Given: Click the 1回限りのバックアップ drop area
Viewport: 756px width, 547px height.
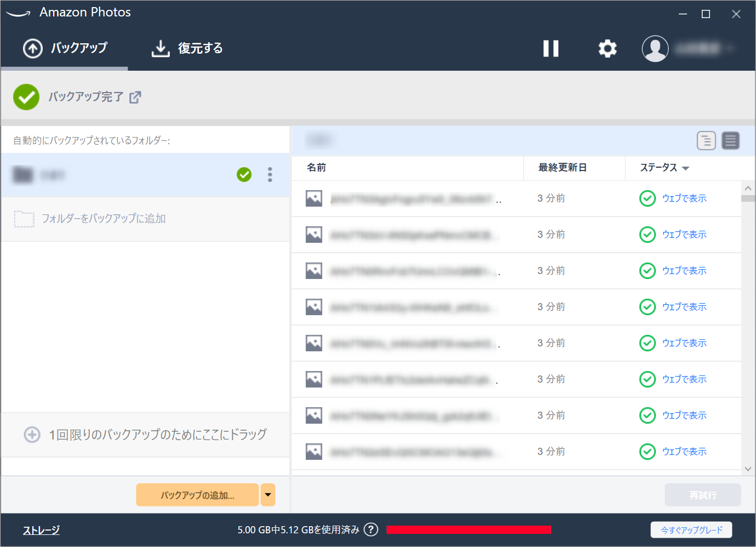Looking at the screenshot, I should [145, 435].
